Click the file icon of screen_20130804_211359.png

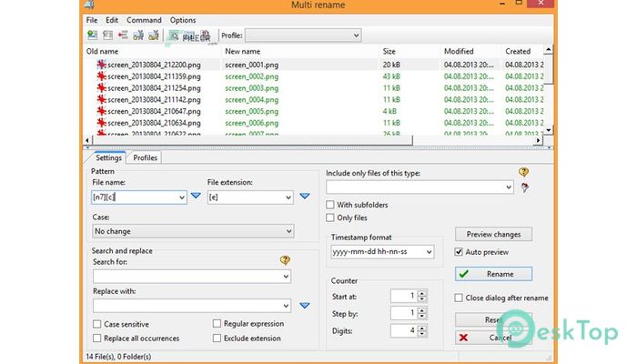(x=102, y=76)
